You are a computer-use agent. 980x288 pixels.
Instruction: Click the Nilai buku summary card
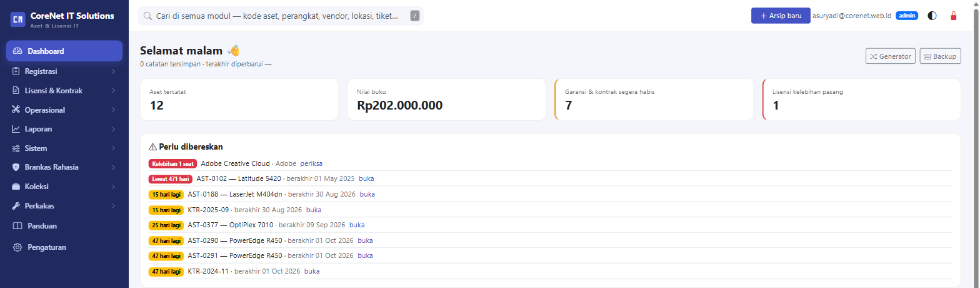coord(446,100)
